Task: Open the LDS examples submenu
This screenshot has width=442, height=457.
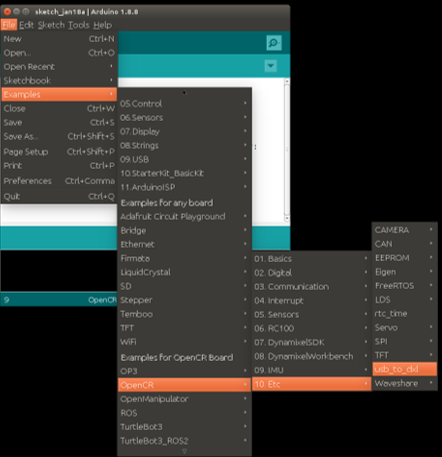Action: coord(405,300)
